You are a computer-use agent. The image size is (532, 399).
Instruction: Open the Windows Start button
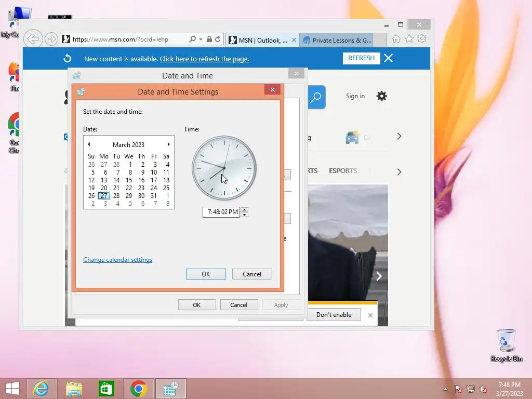[x=12, y=389]
